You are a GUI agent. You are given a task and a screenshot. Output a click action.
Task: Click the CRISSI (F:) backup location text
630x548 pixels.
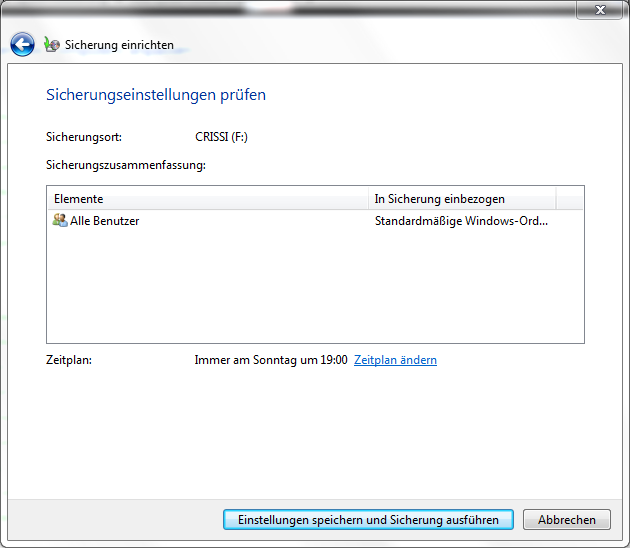221,137
